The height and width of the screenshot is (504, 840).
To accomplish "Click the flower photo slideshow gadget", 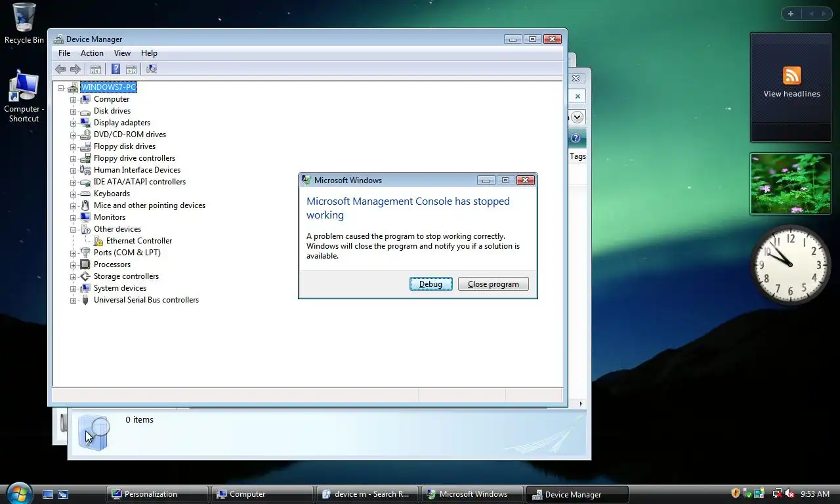I will coord(791,184).
